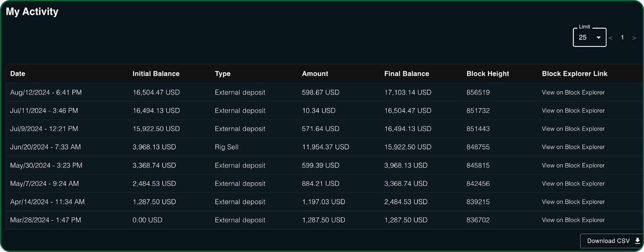Open Block Explorer link for block 851443
Image resolution: width=644 pixels, height=252 pixels.
coord(573,129)
